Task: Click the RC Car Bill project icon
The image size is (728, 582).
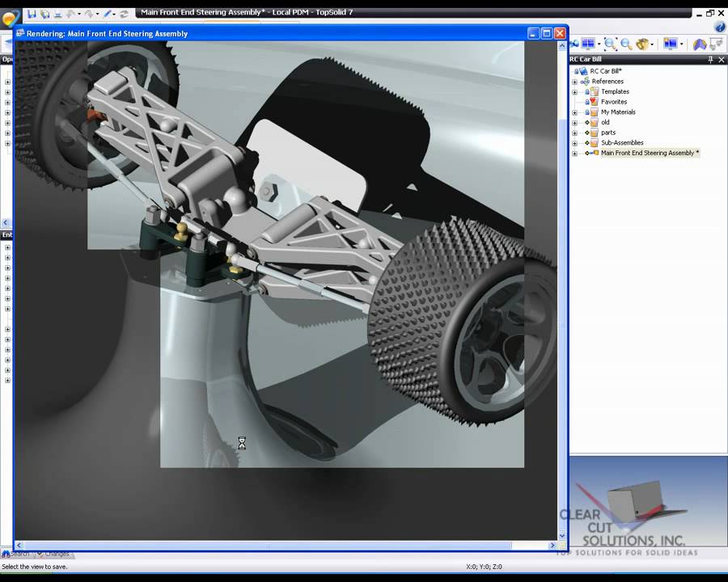Action: click(582, 71)
